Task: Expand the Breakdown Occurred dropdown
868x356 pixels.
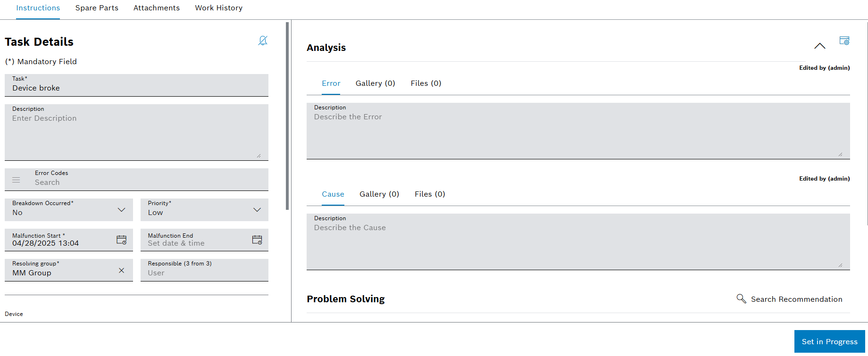Action: click(121, 210)
